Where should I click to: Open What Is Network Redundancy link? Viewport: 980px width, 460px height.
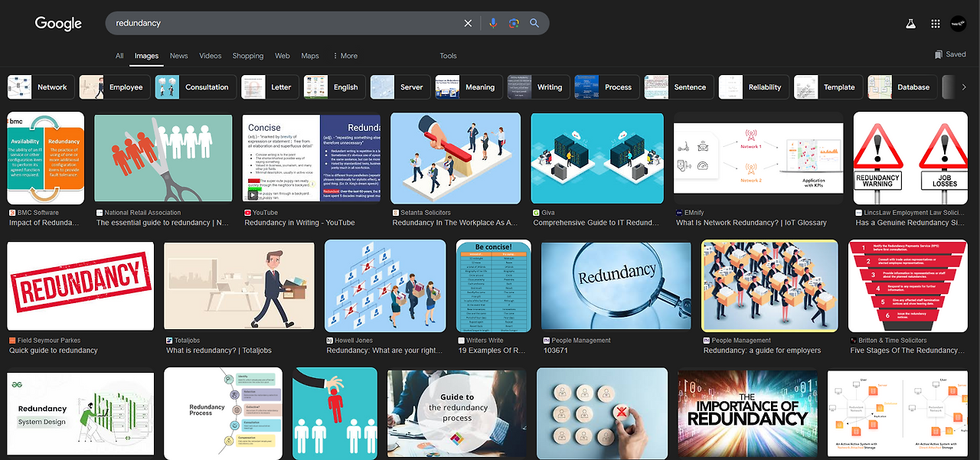[751, 223]
